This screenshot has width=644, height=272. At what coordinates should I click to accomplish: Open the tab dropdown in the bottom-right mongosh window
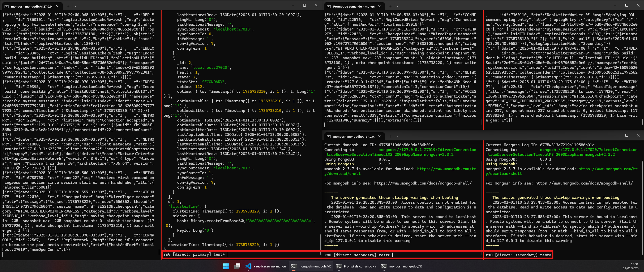(x=398, y=136)
